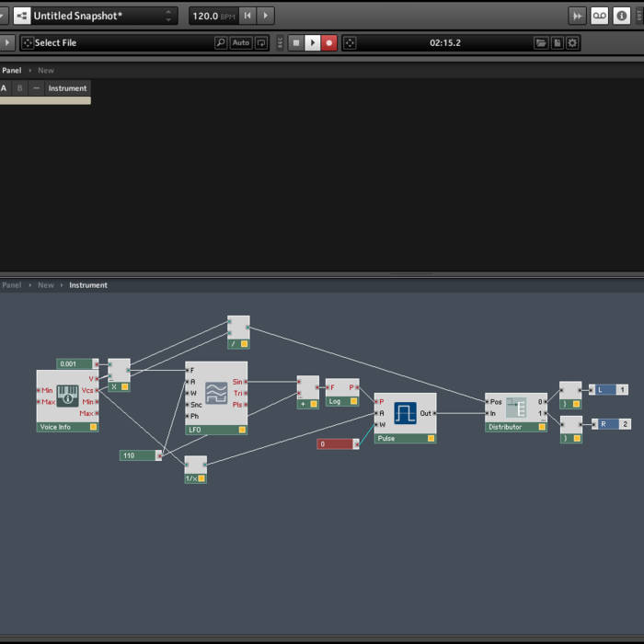Image resolution: width=644 pixels, height=644 pixels.
Task: Toggle the yellow indicator on LFO module
Action: tap(243, 430)
